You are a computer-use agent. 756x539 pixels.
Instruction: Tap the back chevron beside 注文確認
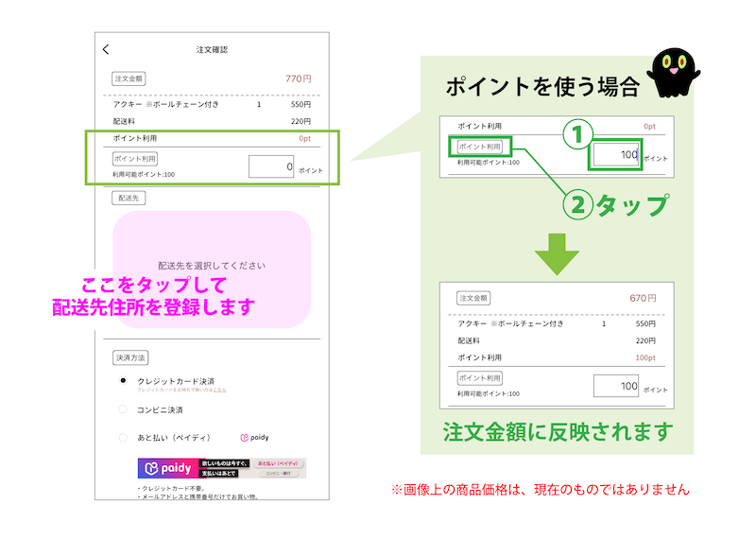pos(106,49)
